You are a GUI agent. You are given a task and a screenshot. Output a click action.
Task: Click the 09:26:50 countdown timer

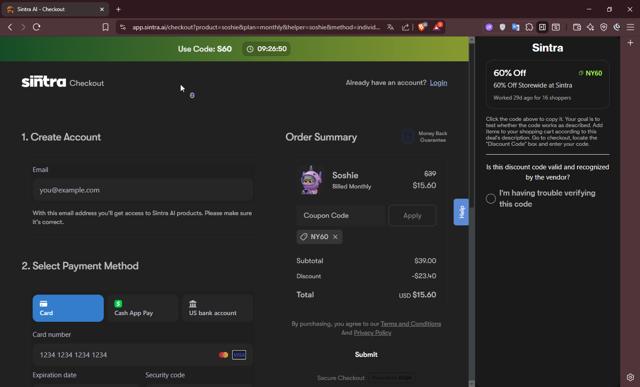click(267, 49)
